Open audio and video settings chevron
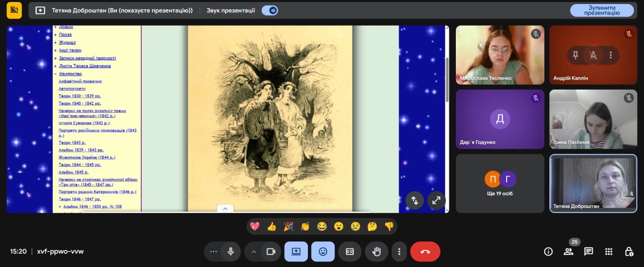Image resolution: width=644 pixels, height=267 pixels. tap(254, 251)
